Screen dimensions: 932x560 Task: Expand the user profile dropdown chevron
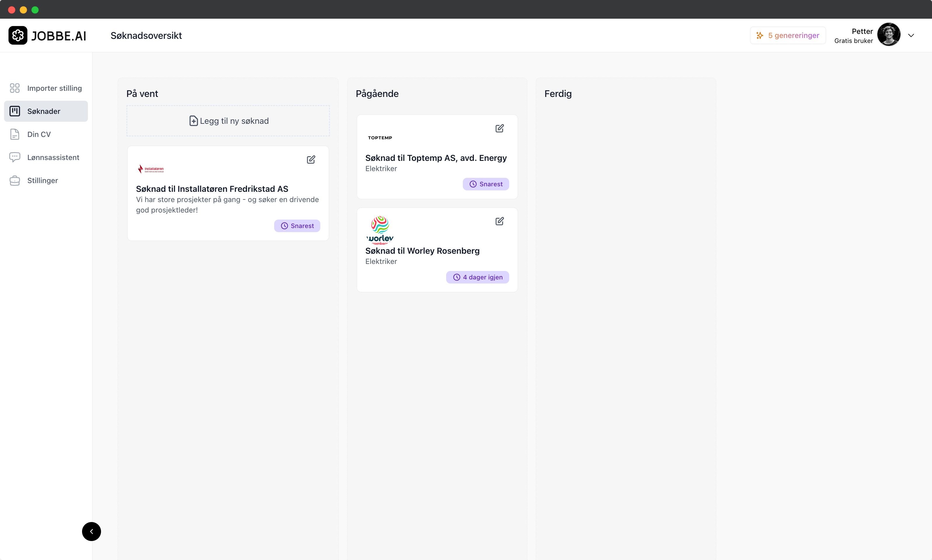(911, 35)
